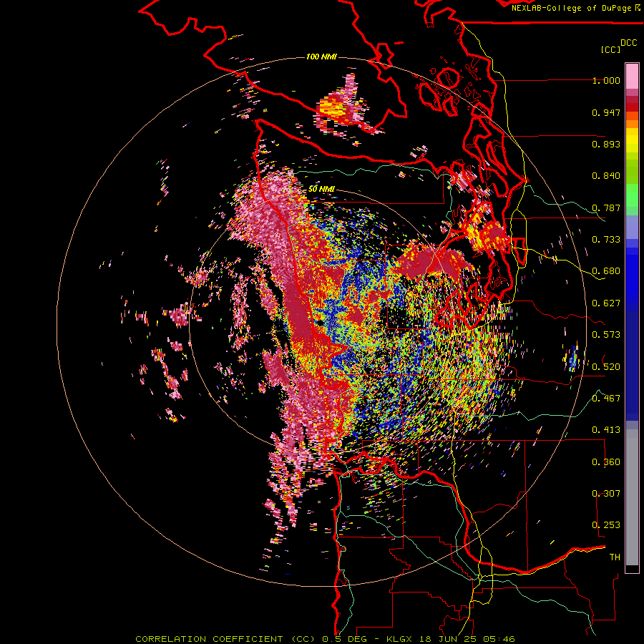Pick the light pink top color bar segment
This screenshot has width=644, height=644.
tap(632, 76)
